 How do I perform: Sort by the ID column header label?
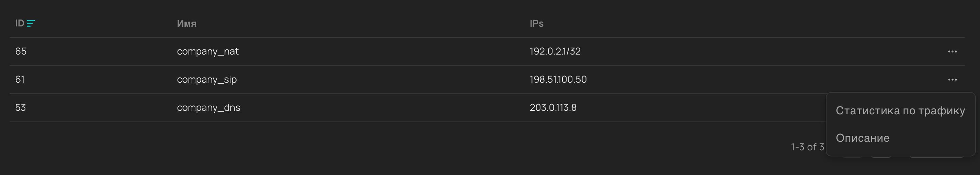pyautogui.click(x=20, y=24)
